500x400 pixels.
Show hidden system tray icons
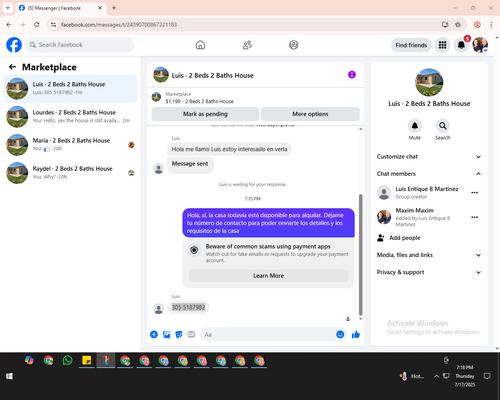pyautogui.click(x=436, y=376)
